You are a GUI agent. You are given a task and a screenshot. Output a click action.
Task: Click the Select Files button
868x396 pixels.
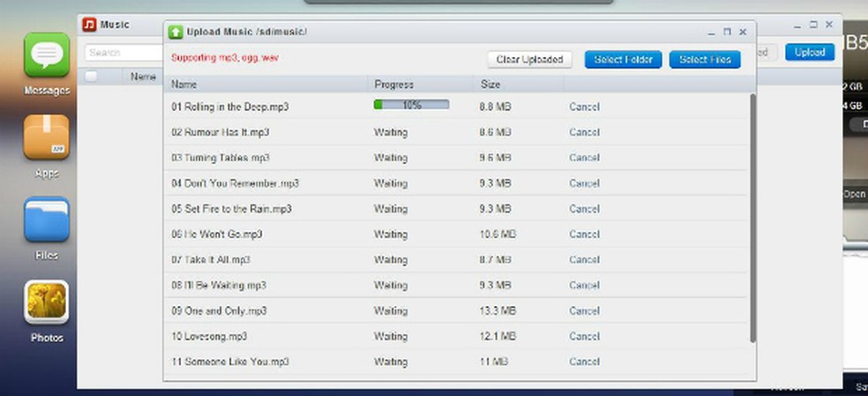[705, 59]
